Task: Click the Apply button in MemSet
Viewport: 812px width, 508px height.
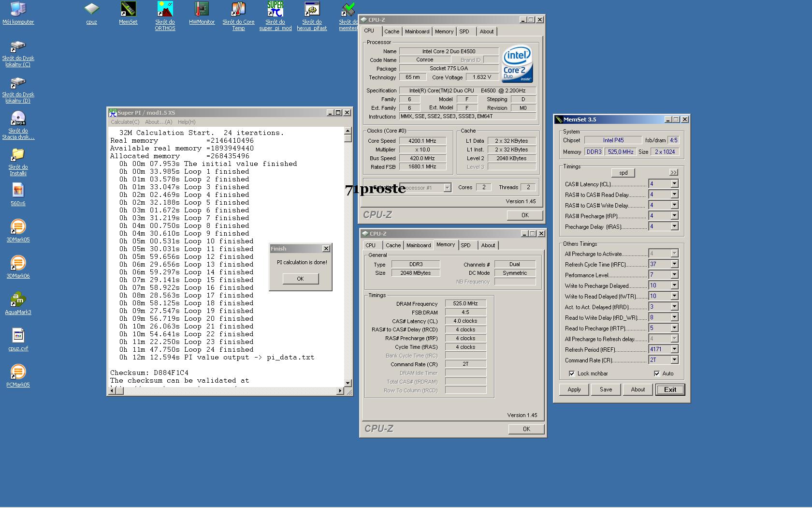Action: (x=574, y=389)
